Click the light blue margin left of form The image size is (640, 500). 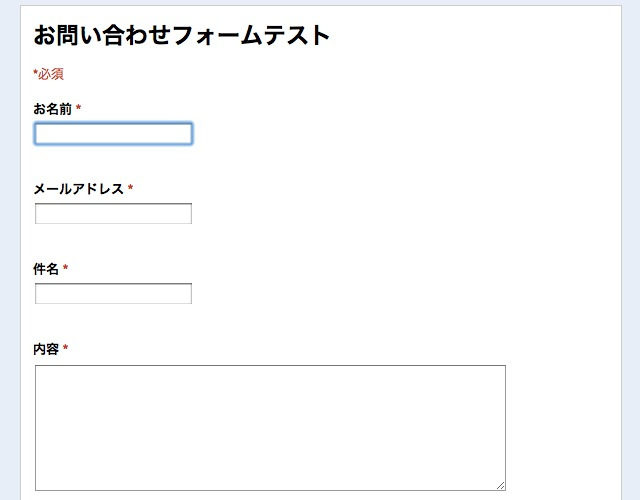(9, 250)
